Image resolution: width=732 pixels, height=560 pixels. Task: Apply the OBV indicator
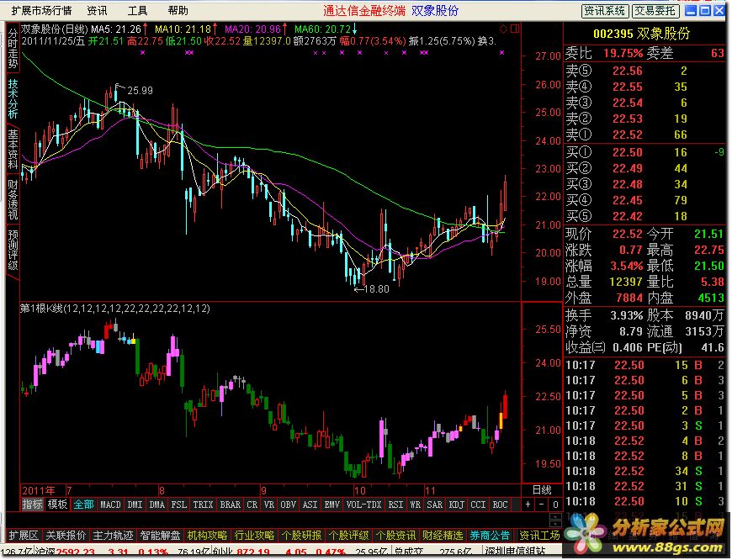(x=289, y=505)
